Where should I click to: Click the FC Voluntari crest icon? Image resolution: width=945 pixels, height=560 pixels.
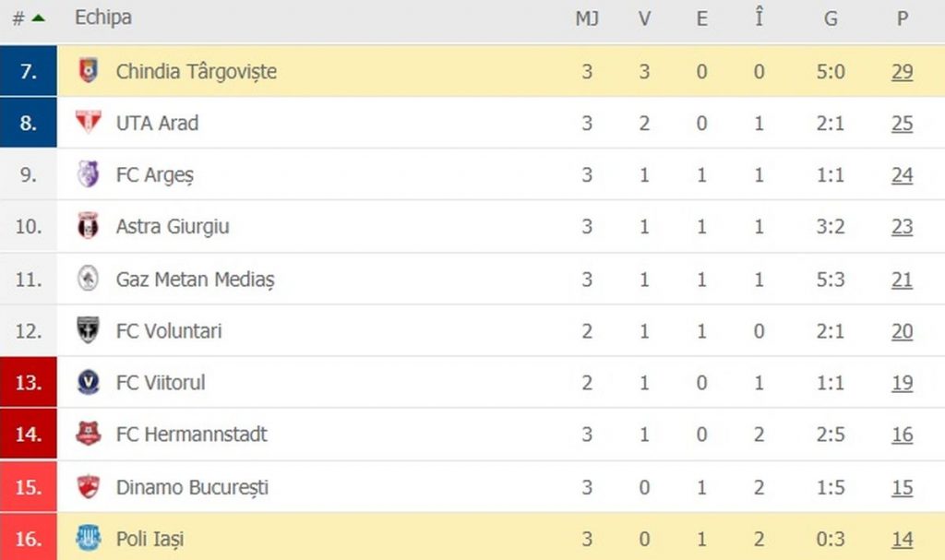pos(88,330)
